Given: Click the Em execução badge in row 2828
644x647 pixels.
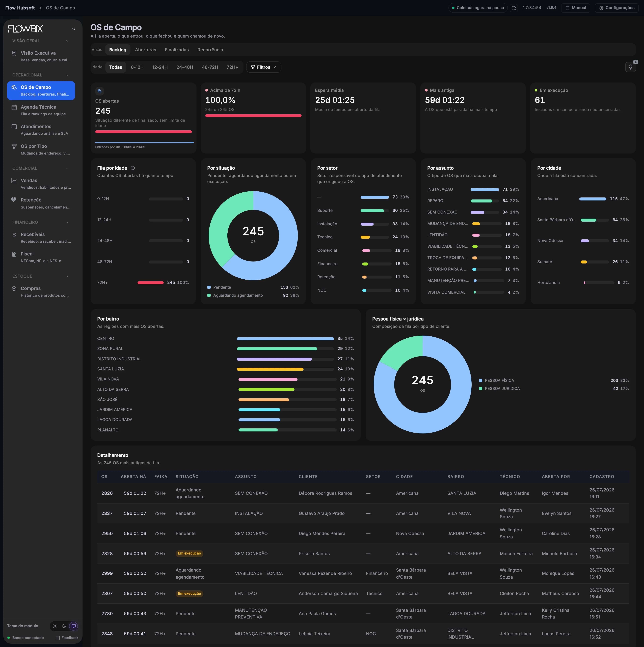Looking at the screenshot, I should [189, 553].
